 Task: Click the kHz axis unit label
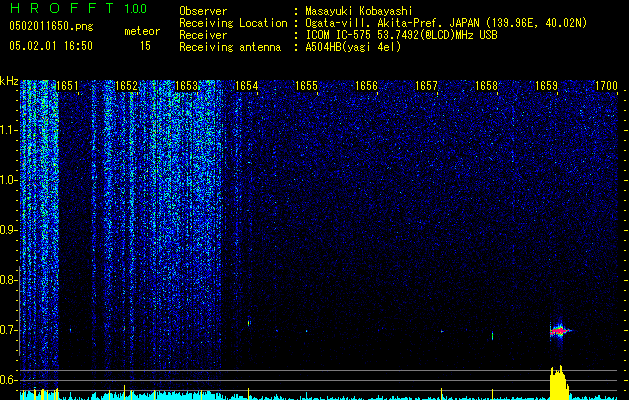tap(9, 81)
